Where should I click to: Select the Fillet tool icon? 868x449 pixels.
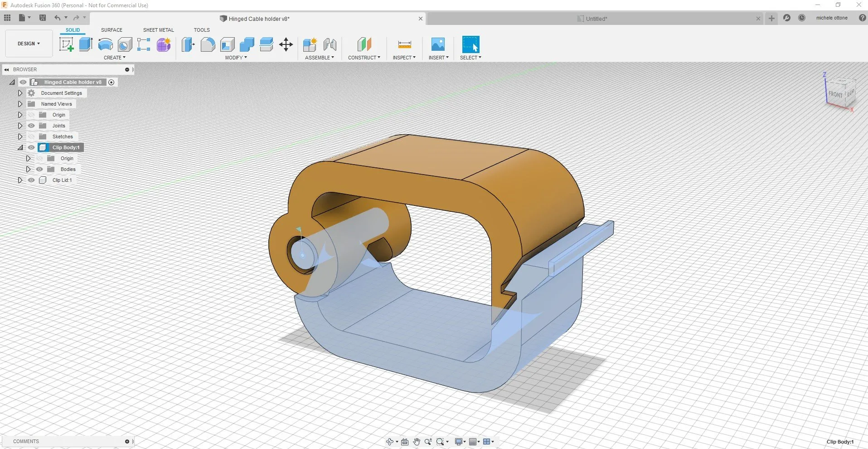(x=208, y=44)
